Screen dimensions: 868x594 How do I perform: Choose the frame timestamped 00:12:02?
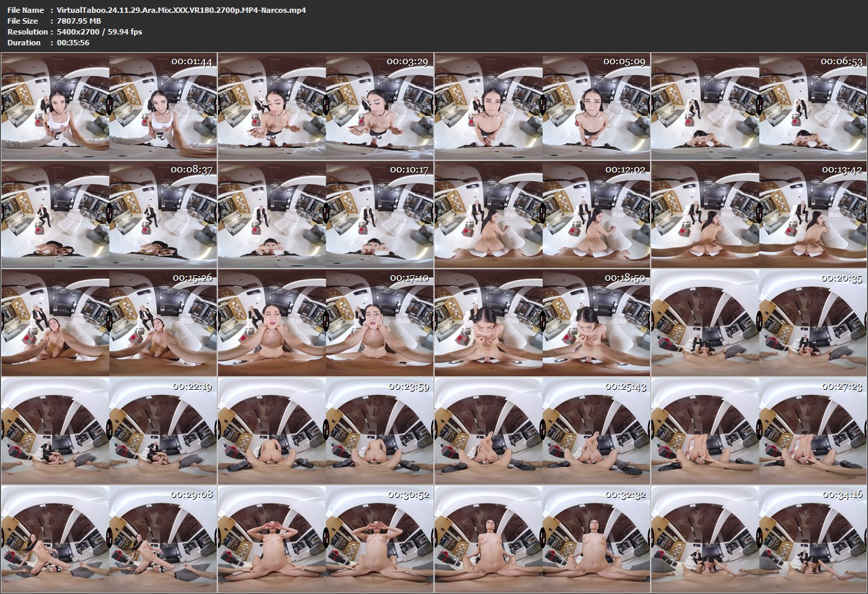(x=542, y=214)
